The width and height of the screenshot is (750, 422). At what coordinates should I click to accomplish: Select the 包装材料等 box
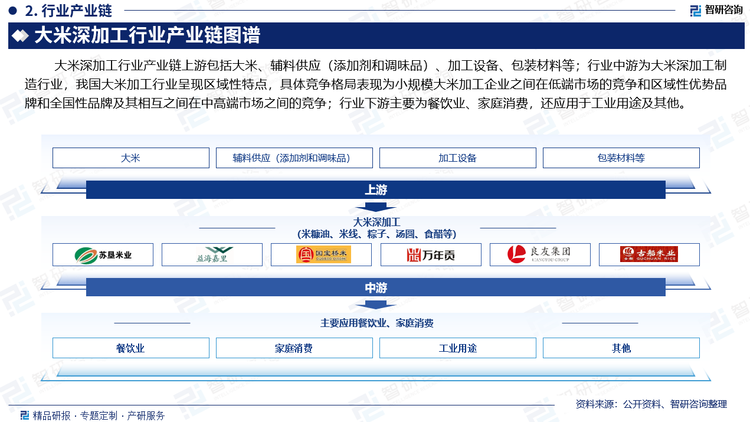tap(621, 158)
